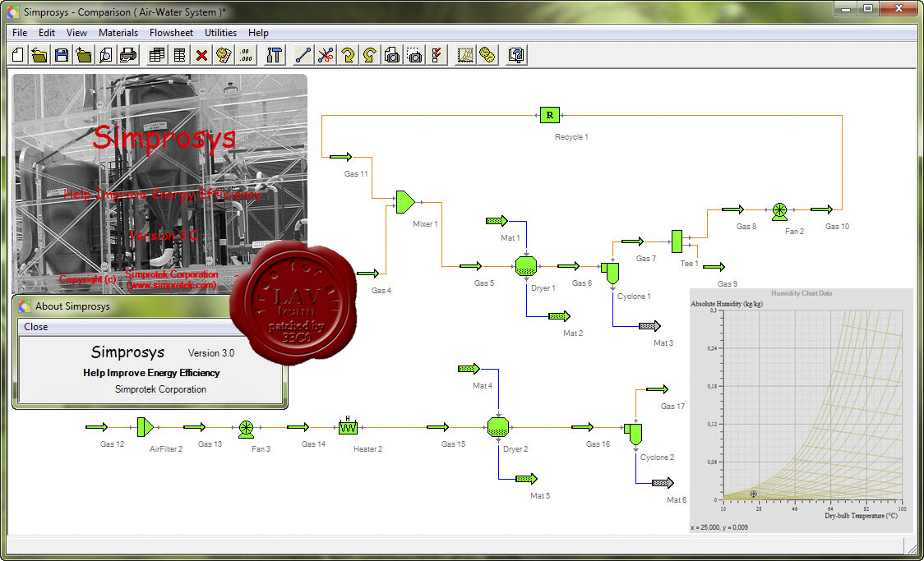Select the Gas 11 stream arrow
Viewport: 924px width, 561px height.
[340, 157]
